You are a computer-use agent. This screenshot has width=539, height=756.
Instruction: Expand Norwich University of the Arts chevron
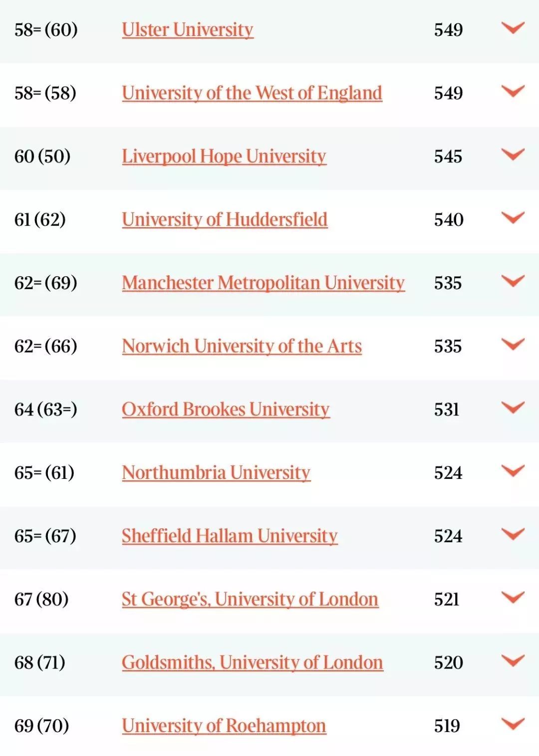coord(513,345)
